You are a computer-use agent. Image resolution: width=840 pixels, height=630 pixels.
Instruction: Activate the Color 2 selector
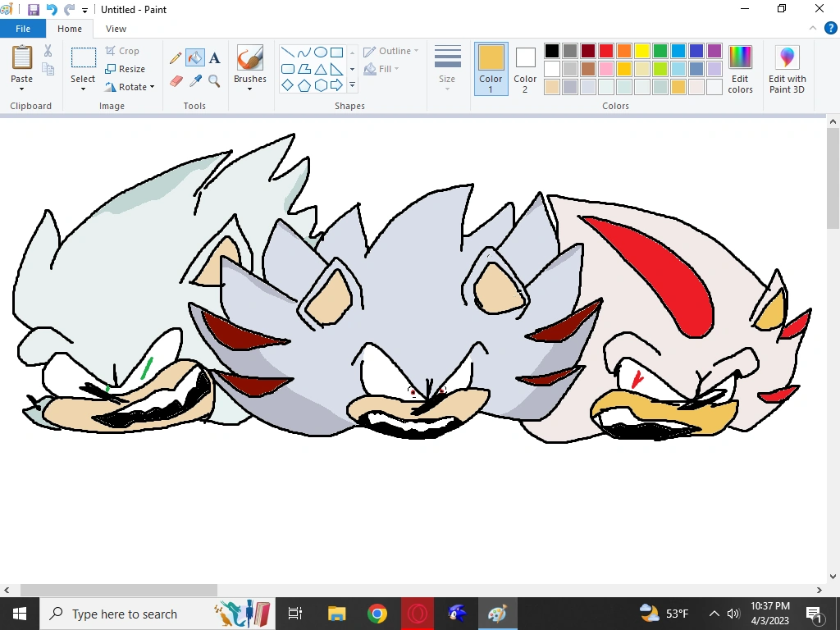pos(525,69)
